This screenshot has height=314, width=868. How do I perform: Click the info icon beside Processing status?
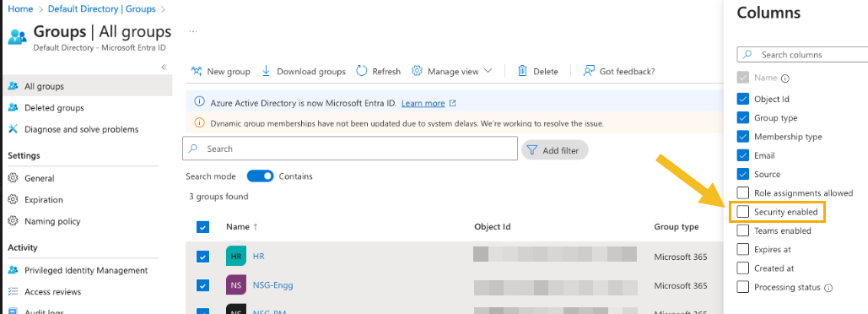pos(828,288)
